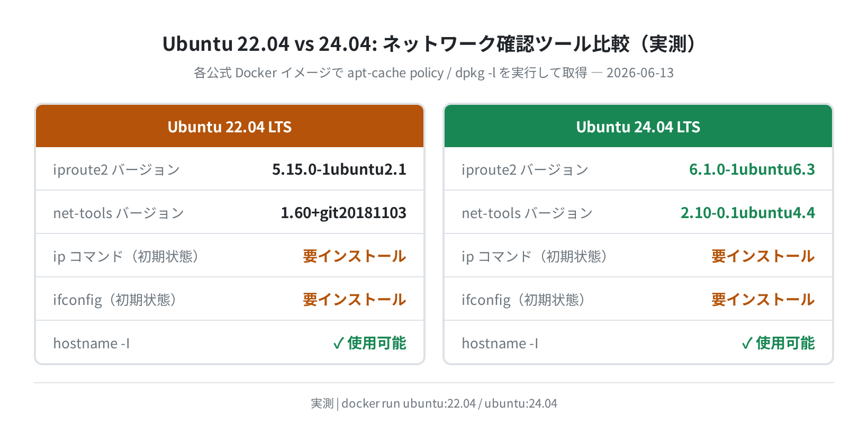Click value 2.10-0.1ubuntu4.4
Image resolution: width=868 pixels, height=433 pixels.
748,213
